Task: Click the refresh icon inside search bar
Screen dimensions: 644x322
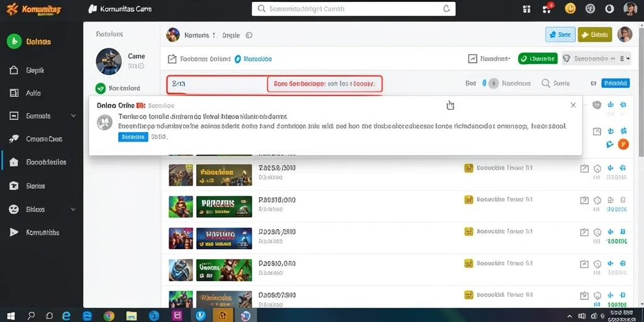Action: point(447,9)
